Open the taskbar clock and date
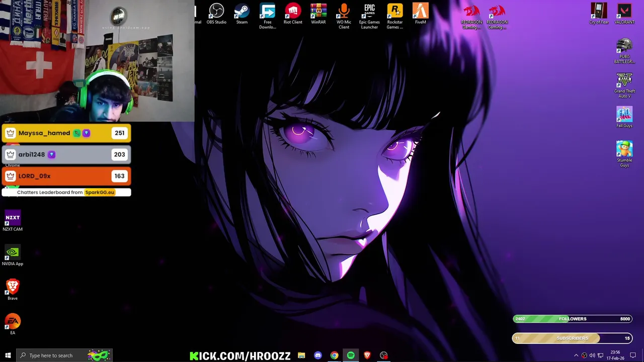 (x=615, y=355)
